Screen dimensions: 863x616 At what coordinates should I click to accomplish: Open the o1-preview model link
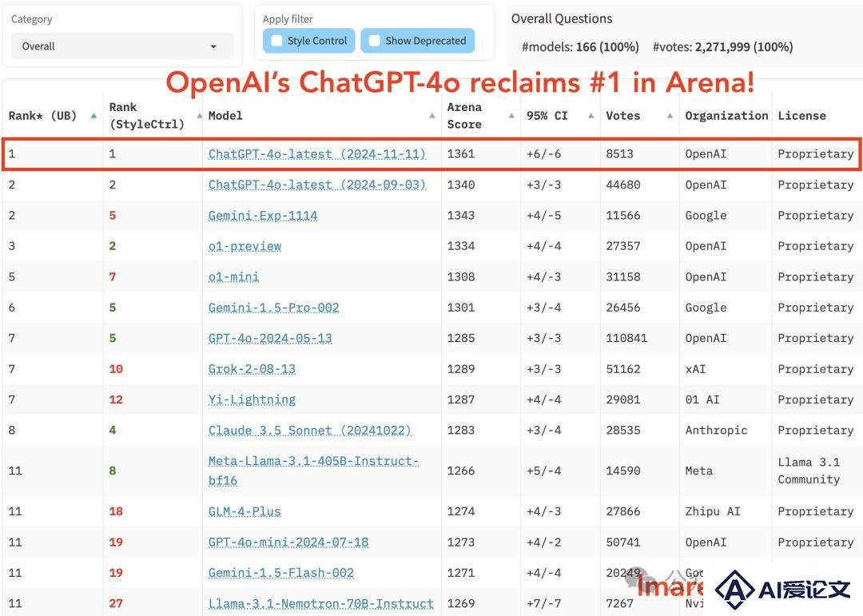click(x=245, y=246)
